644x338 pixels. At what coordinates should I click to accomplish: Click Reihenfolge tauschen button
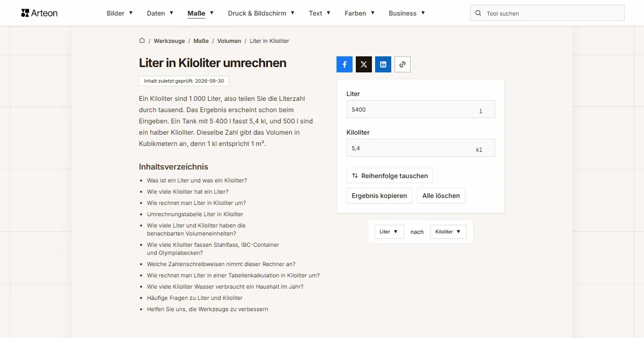390,175
